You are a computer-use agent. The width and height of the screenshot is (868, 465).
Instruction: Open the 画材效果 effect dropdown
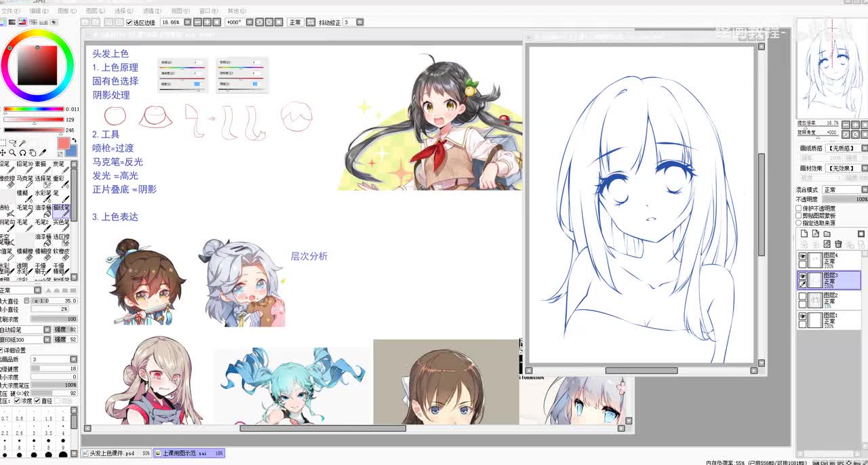coord(865,168)
